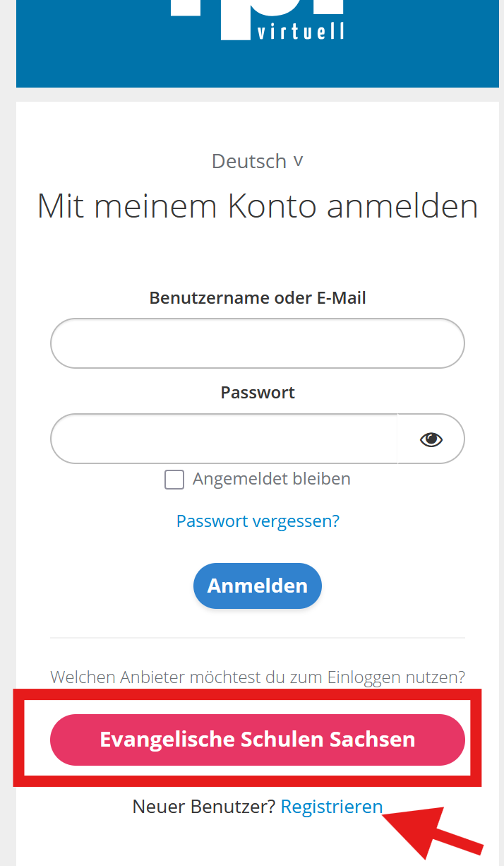Open the Passwort vergessen? link
504x866 pixels.
coord(258,521)
